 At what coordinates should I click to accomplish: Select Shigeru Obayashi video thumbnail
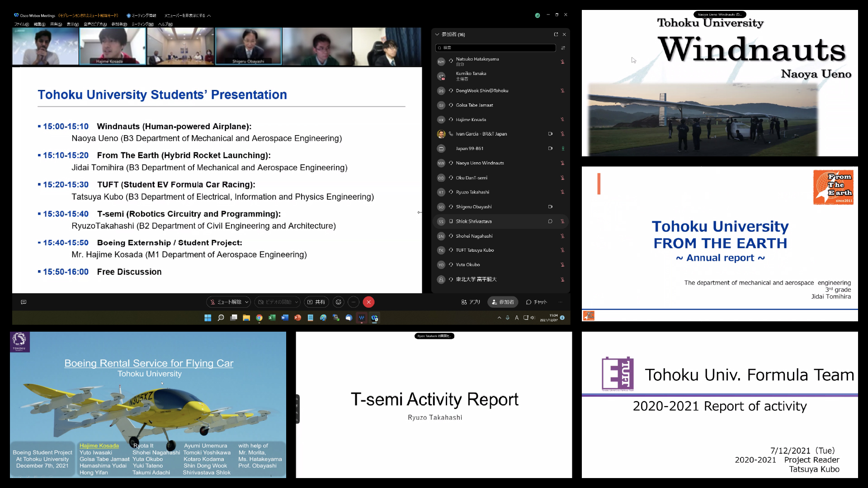[249, 46]
